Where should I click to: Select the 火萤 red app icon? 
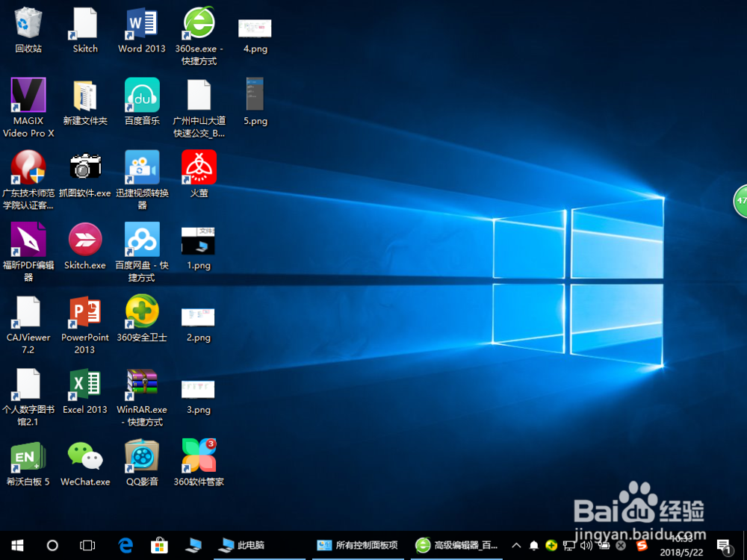(199, 174)
